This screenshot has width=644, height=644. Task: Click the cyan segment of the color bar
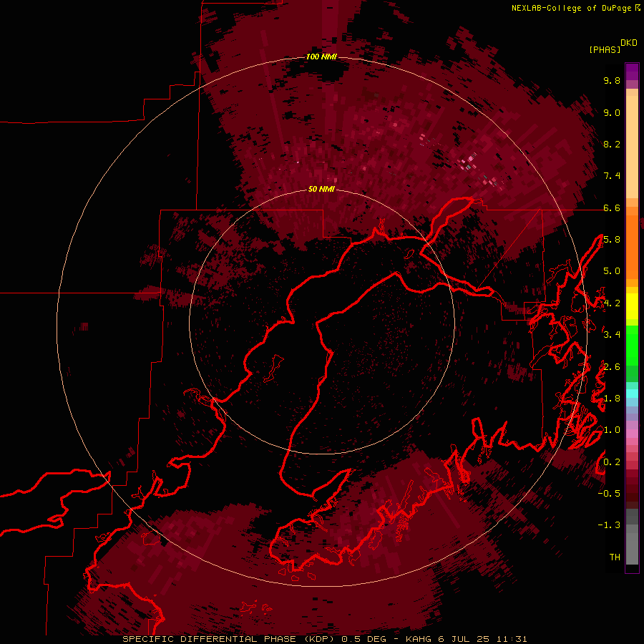[x=632, y=393]
